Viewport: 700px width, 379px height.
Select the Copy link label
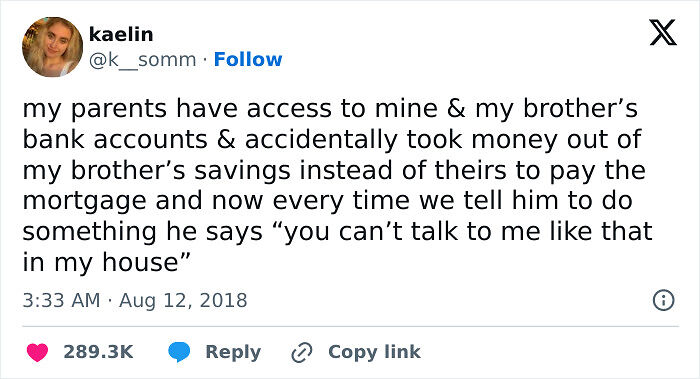pos(374,352)
